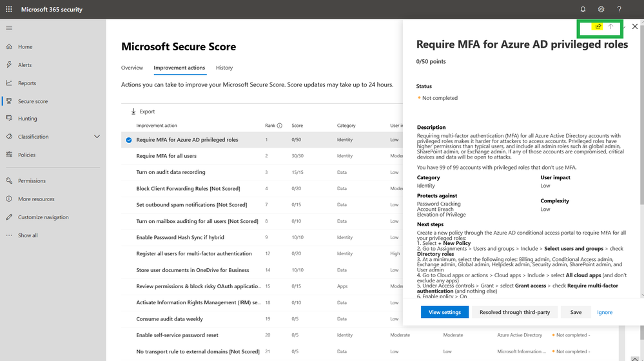The image size is (644, 361).
Task: Switch to the Overview tab
Action: [132, 68]
